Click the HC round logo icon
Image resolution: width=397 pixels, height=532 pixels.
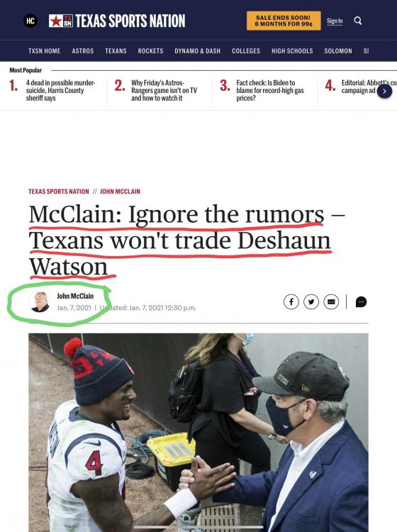(30, 21)
